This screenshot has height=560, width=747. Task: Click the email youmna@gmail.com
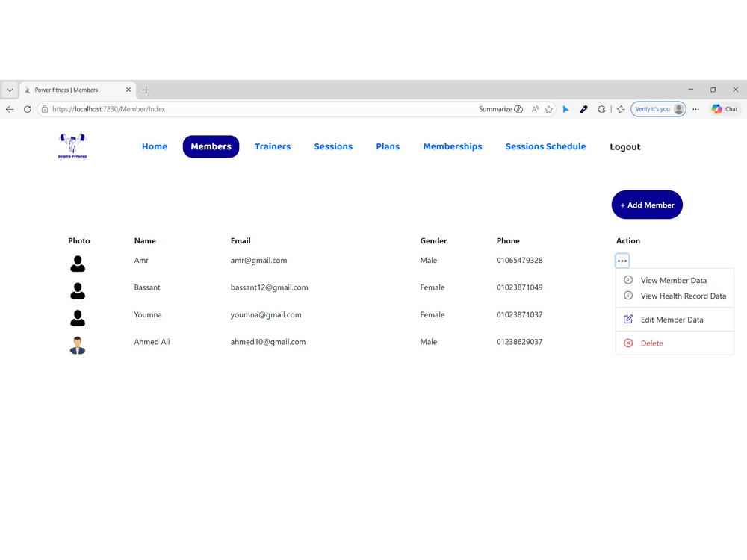click(x=266, y=315)
